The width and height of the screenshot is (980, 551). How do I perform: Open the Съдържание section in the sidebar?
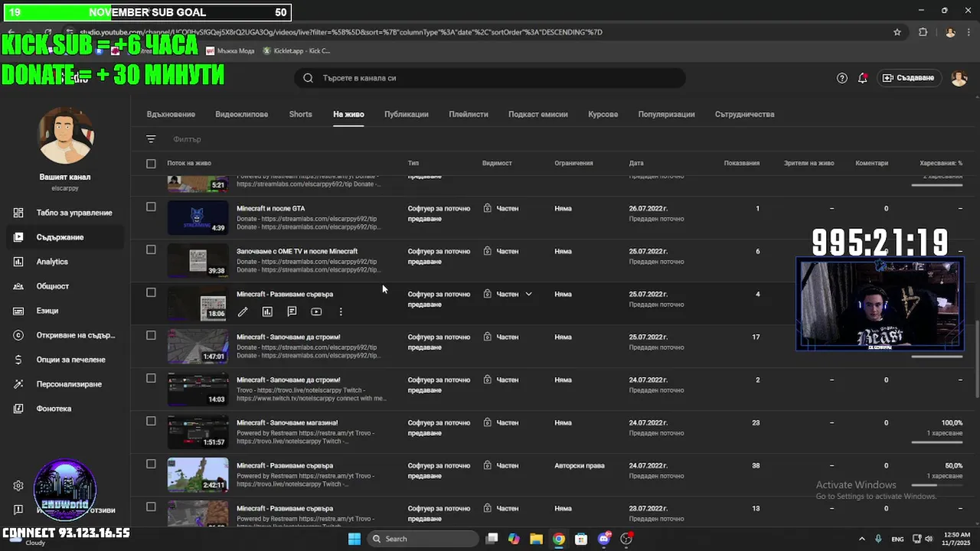(65, 237)
